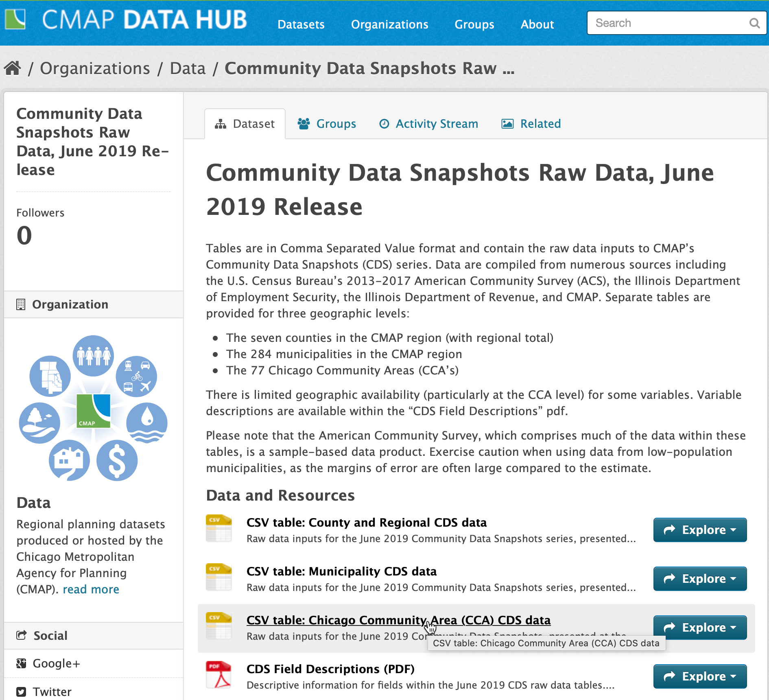Click the home icon in breadcrumb

click(x=13, y=68)
